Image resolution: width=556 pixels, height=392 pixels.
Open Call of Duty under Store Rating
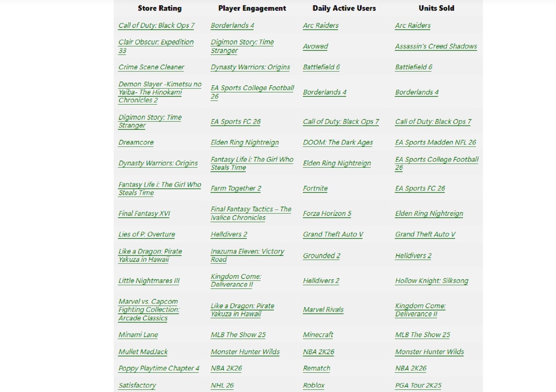point(157,25)
